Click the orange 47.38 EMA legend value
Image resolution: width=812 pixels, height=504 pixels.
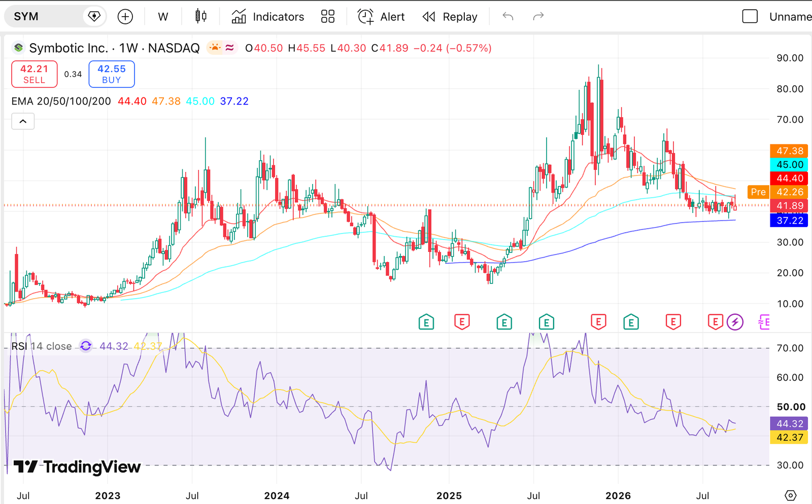click(x=166, y=101)
